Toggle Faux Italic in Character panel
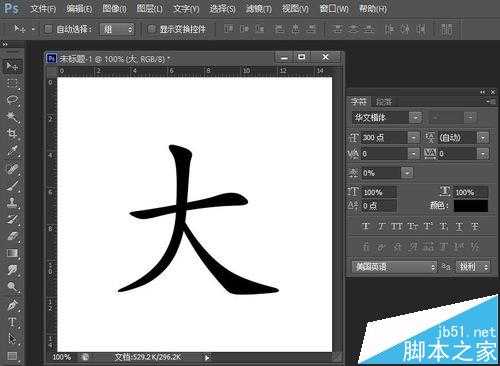The width and height of the screenshot is (500, 366). [381, 226]
